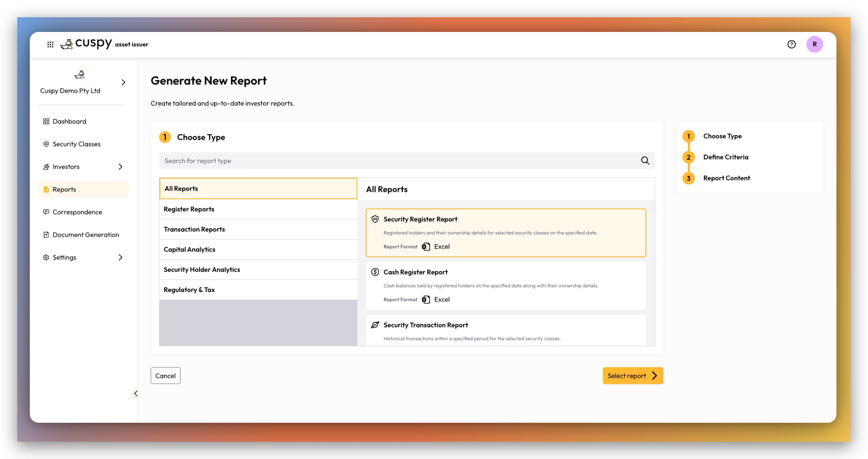The height and width of the screenshot is (459, 868).
Task: Click the Security Classes shield icon
Action: tap(46, 144)
